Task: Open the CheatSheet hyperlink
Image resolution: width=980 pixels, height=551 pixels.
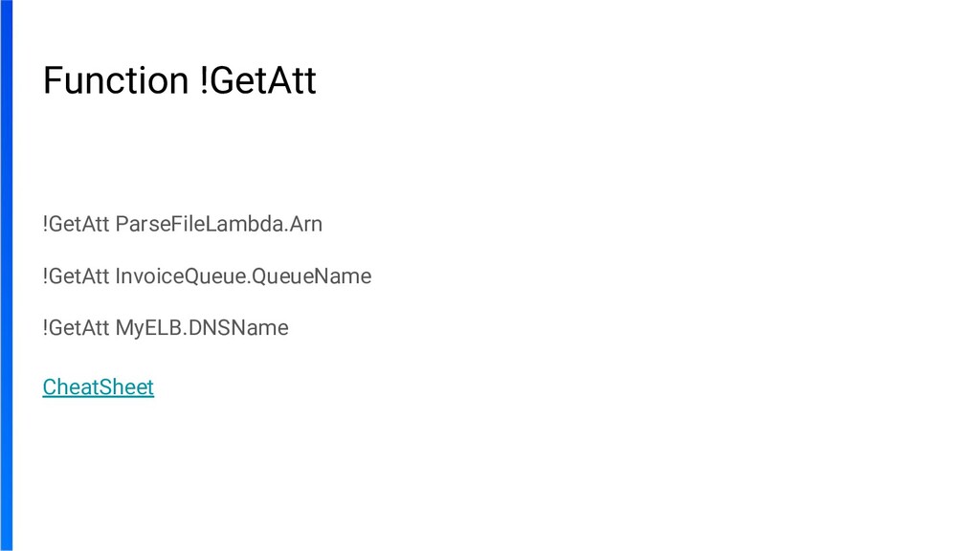Action: (x=98, y=387)
